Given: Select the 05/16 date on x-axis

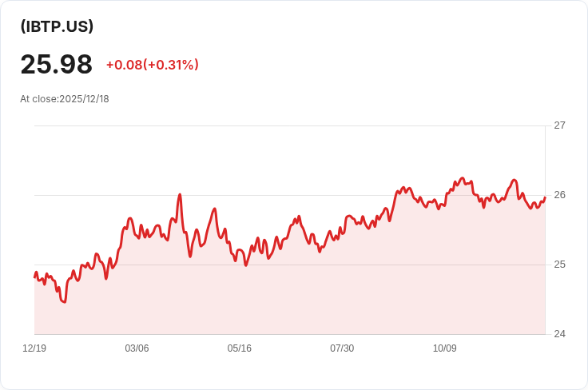Looking at the screenshot, I should coord(239,348).
